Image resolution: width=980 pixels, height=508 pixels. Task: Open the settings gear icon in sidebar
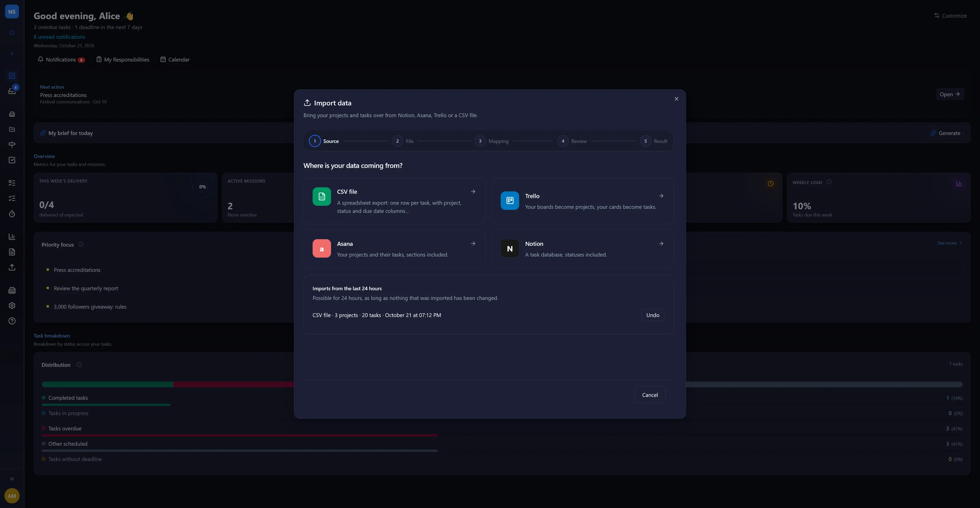pyautogui.click(x=12, y=306)
